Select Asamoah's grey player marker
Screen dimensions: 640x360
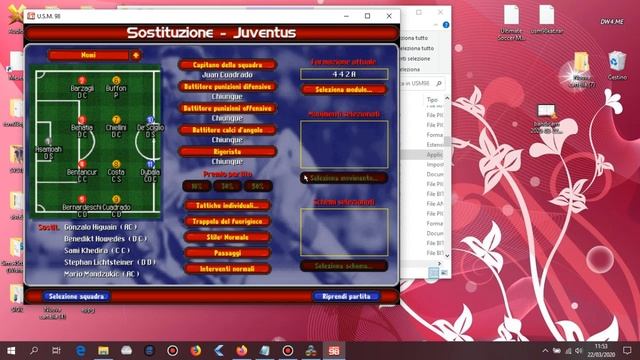click(x=48, y=142)
